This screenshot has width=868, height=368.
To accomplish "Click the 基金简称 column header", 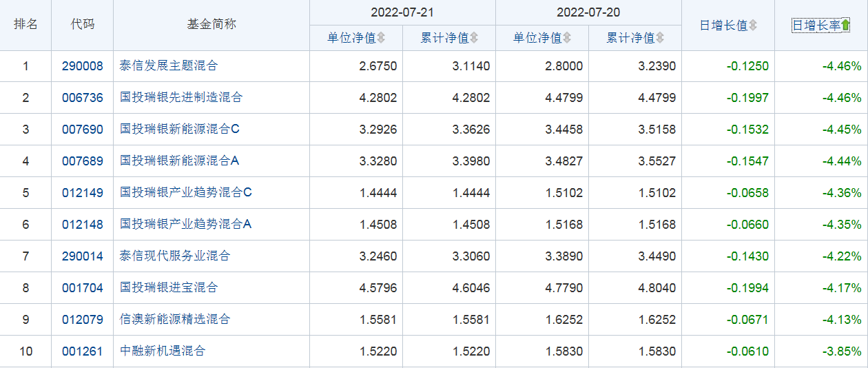I will 211,24.
